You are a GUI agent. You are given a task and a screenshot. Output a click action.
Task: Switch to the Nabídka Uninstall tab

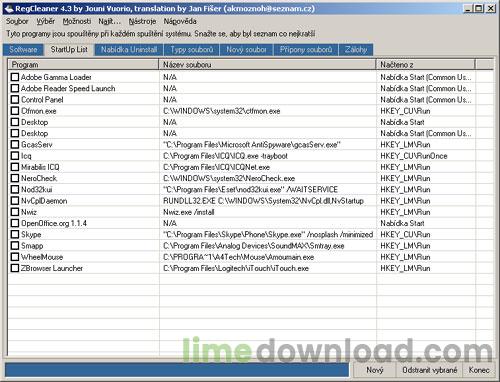click(129, 50)
